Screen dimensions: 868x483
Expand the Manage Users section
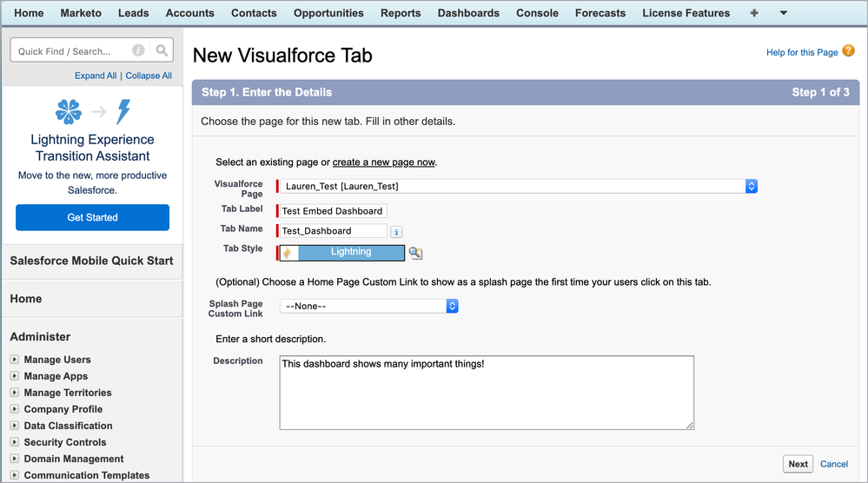15,359
